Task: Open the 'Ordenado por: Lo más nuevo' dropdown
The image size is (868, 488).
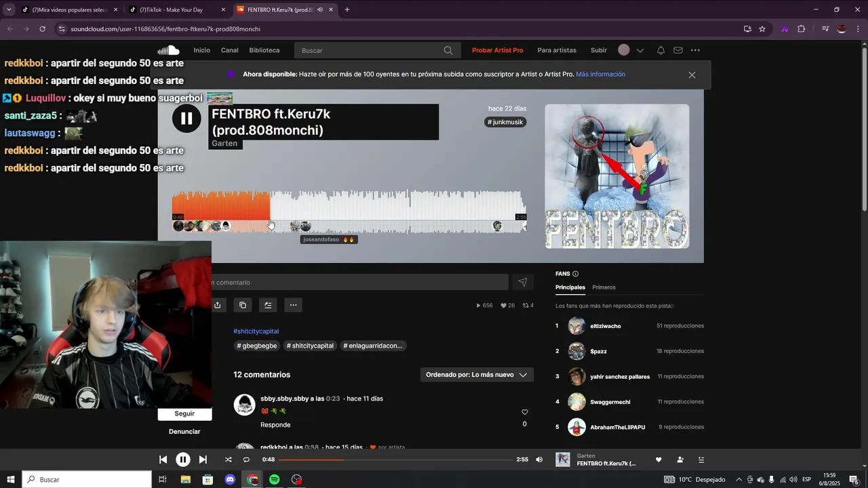Action: (x=477, y=375)
